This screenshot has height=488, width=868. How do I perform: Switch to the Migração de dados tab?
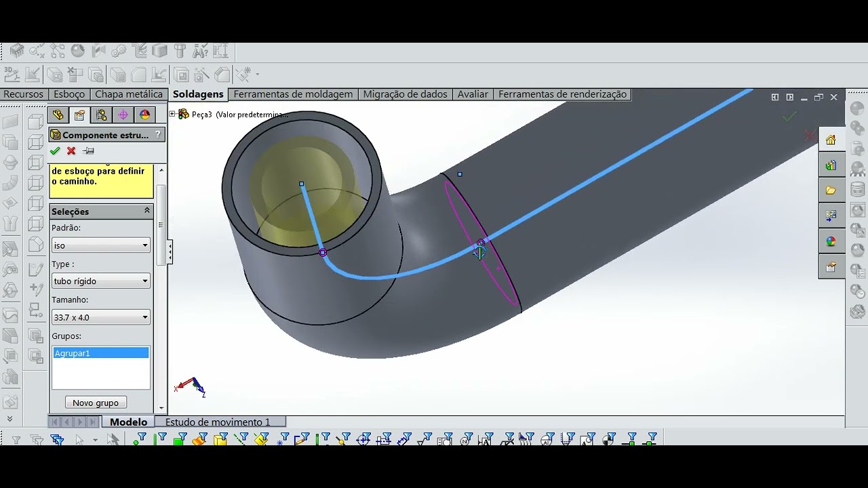coord(405,94)
